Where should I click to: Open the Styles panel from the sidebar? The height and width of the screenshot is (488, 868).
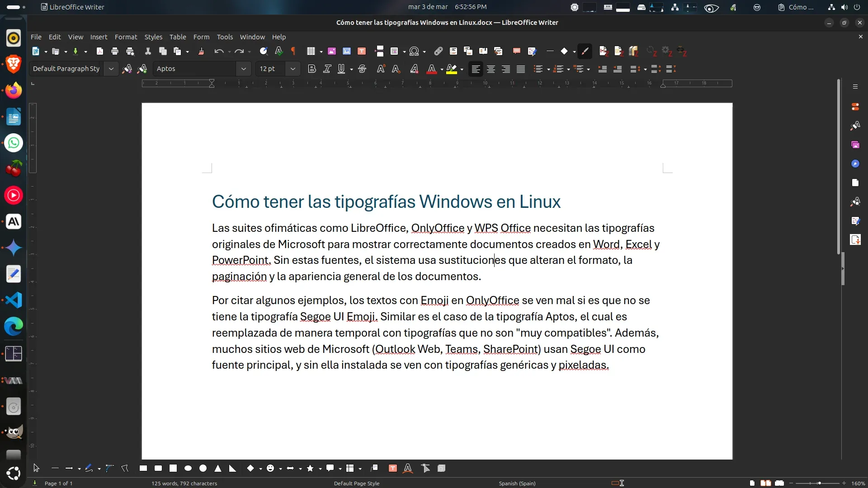tap(856, 126)
